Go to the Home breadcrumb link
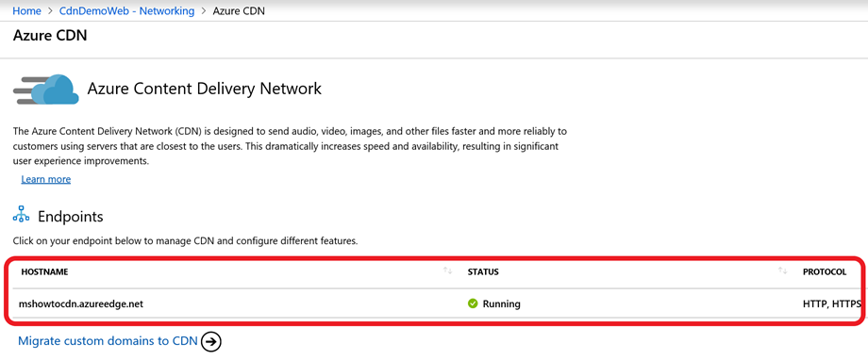This screenshot has height=360, width=868. (x=26, y=11)
